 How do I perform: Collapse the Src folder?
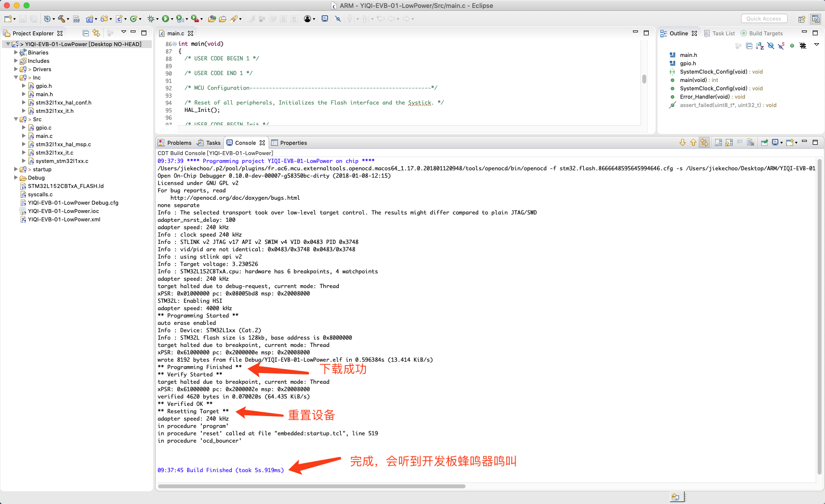pyautogui.click(x=16, y=119)
